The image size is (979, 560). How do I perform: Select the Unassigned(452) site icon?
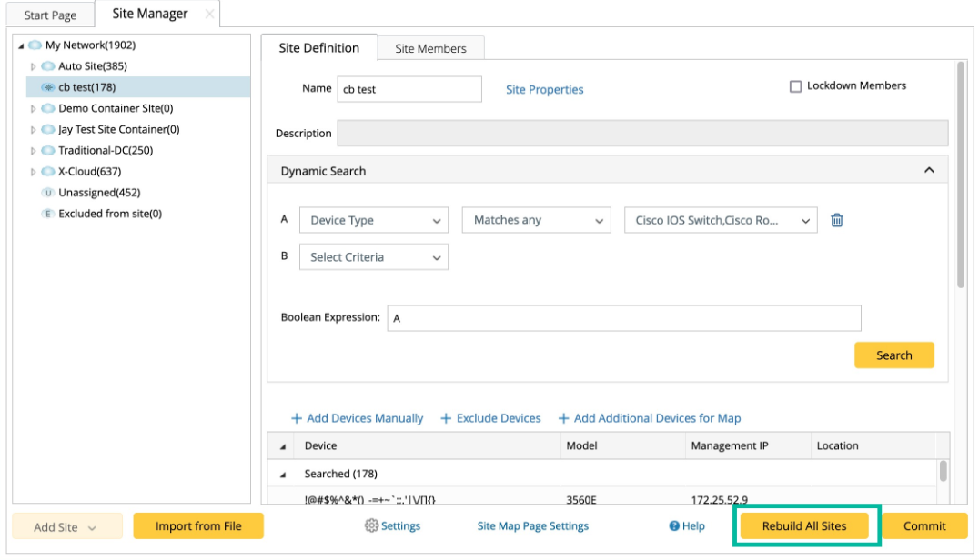[48, 193]
